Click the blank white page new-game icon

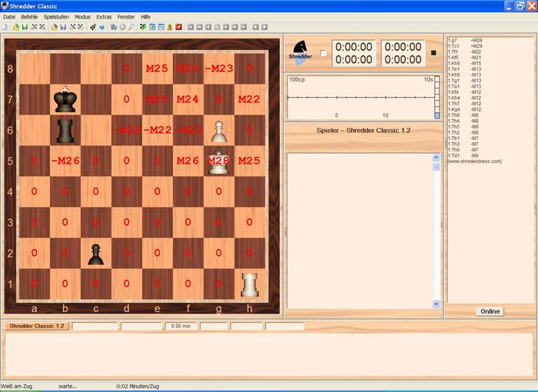pos(5,27)
